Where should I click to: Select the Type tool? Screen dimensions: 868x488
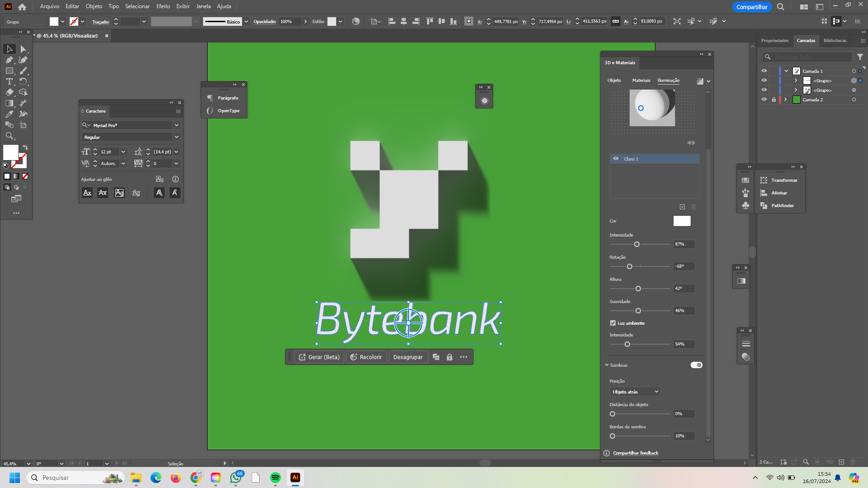coord(9,81)
